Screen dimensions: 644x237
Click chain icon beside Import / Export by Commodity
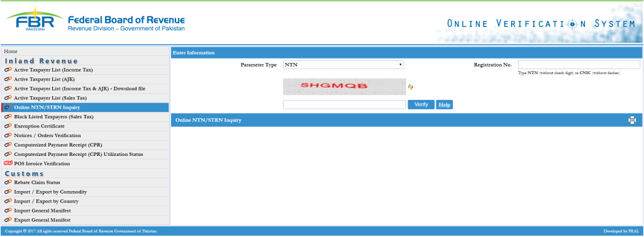point(8,192)
